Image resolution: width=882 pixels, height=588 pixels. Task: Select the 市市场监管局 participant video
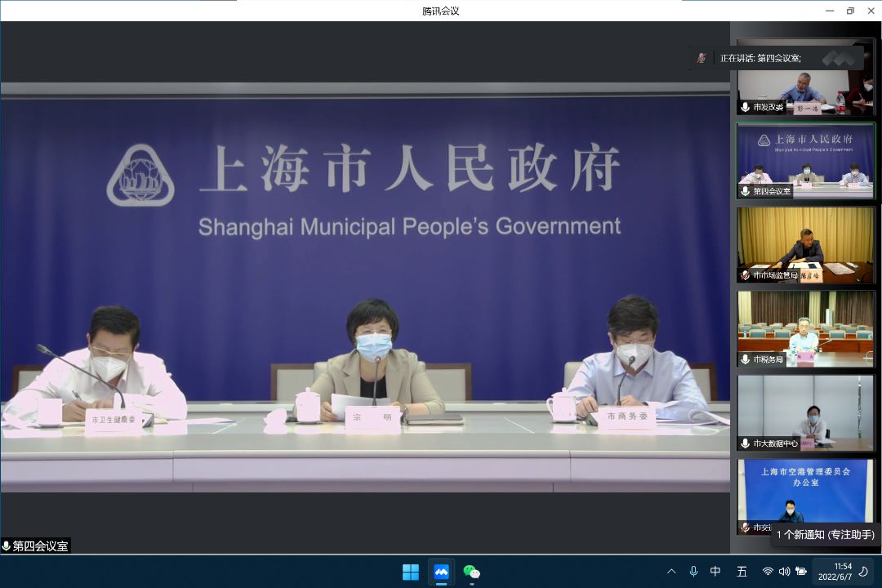(x=805, y=245)
